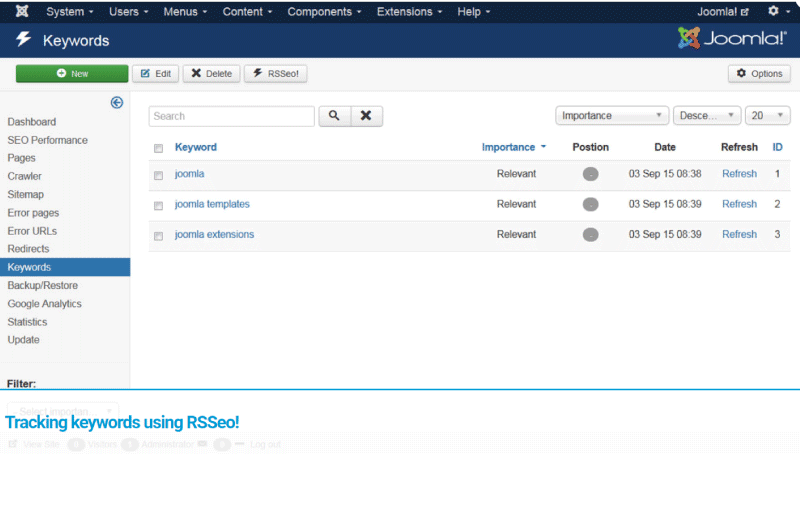Go to Pages in the sidebar
The height and width of the screenshot is (530, 800).
[x=21, y=158]
